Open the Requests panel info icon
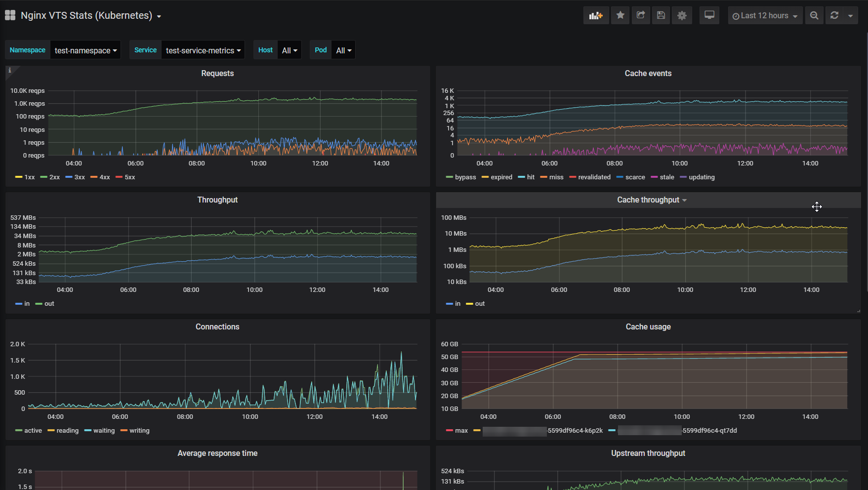 click(x=9, y=71)
